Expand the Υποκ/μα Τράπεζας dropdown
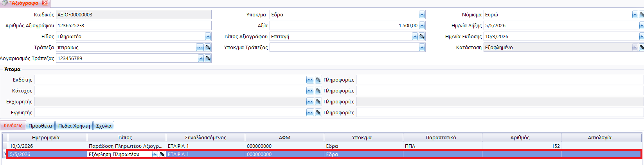 click(422, 48)
